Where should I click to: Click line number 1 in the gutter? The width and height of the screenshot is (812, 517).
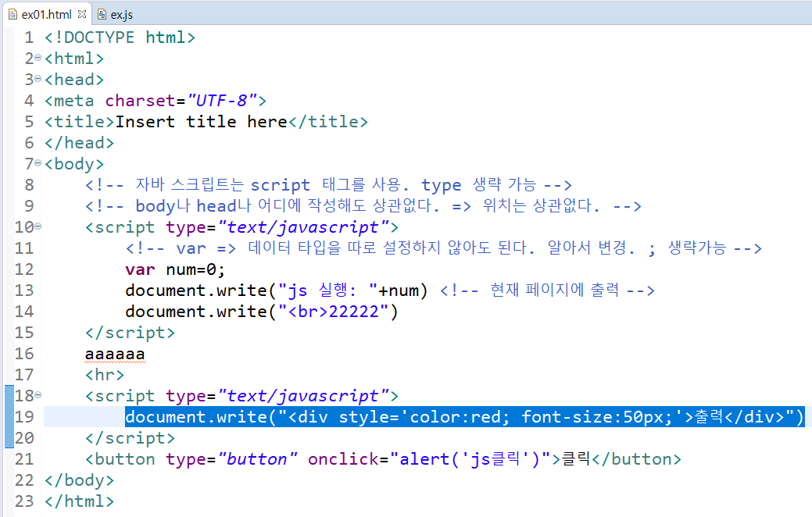click(x=29, y=37)
